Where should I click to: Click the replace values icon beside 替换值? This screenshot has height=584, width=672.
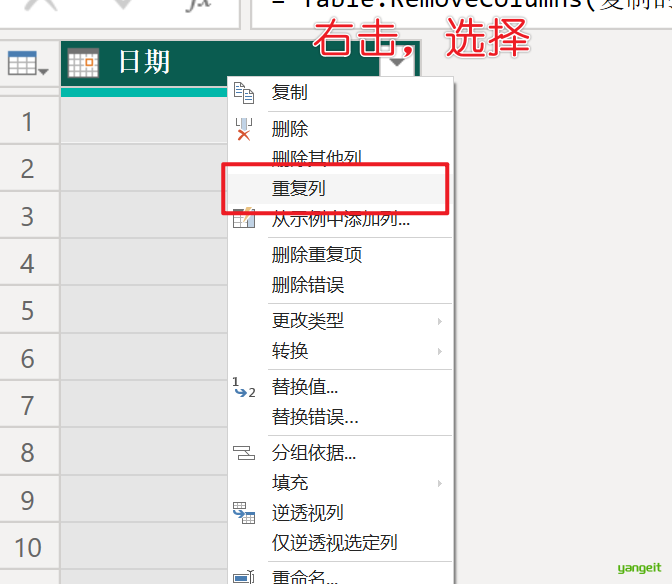244,387
